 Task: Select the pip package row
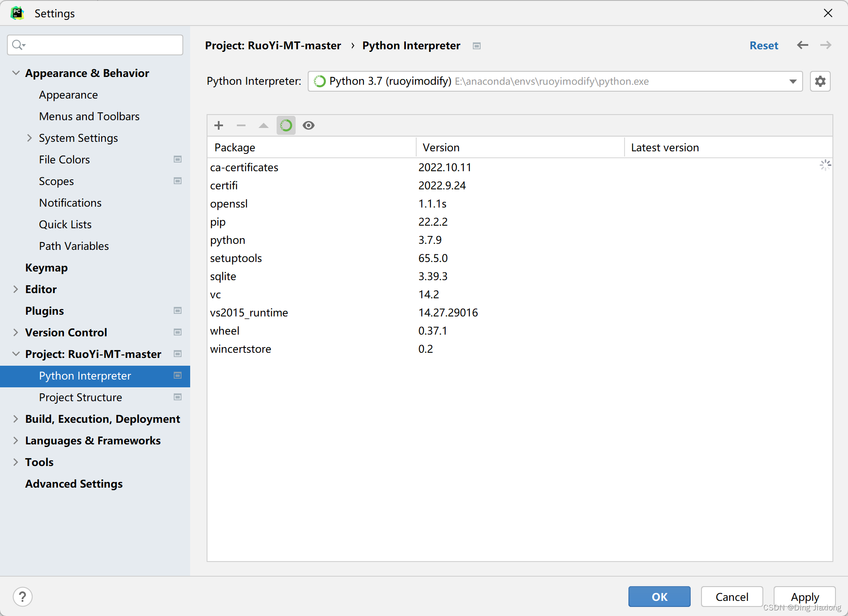point(520,222)
